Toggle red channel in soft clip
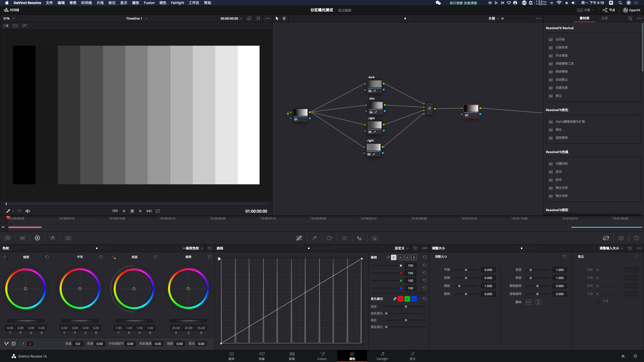 (400, 299)
